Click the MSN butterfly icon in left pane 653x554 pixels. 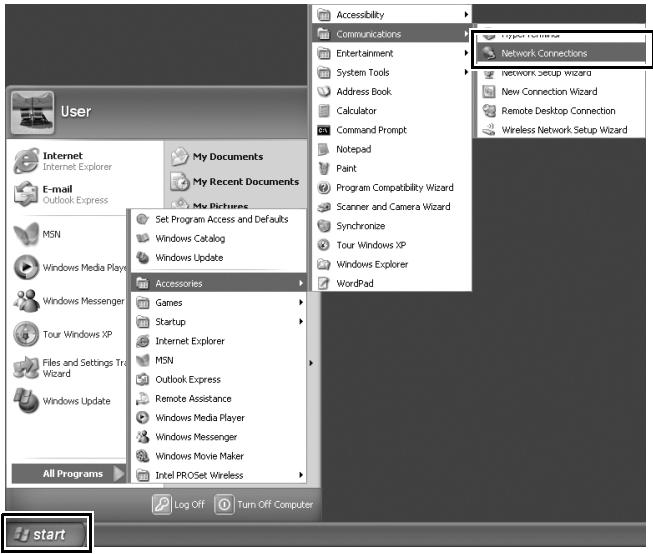click(26, 234)
